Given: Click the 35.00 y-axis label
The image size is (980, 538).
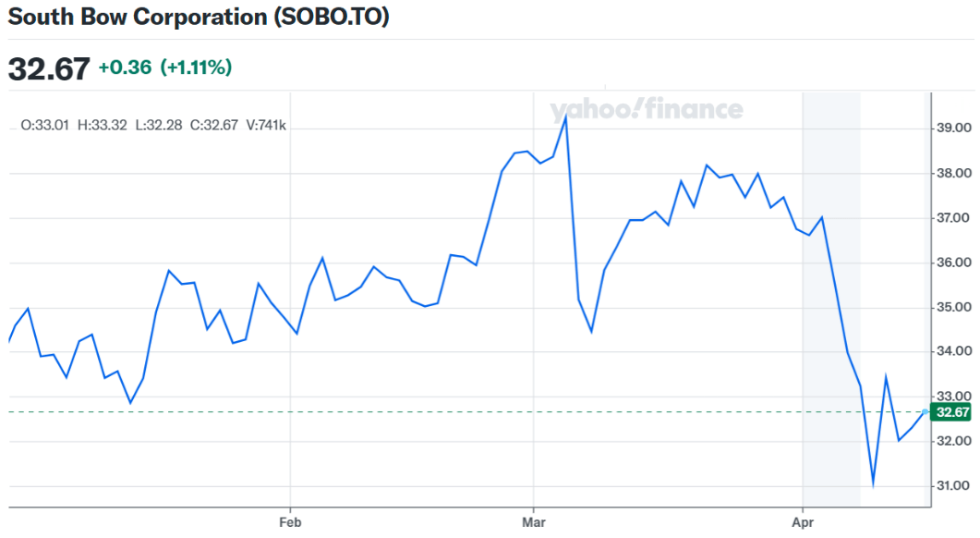Looking at the screenshot, I should point(954,307).
